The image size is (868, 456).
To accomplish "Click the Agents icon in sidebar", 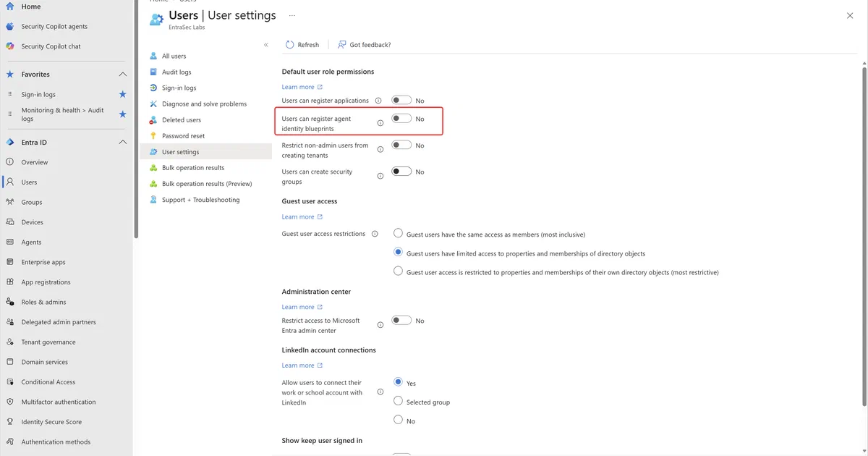I will 10,242.
